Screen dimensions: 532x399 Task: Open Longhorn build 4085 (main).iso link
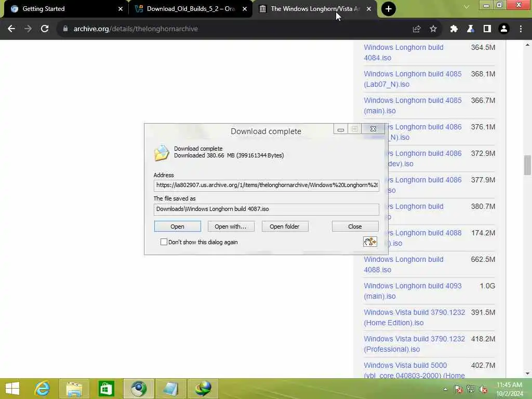[x=413, y=105]
